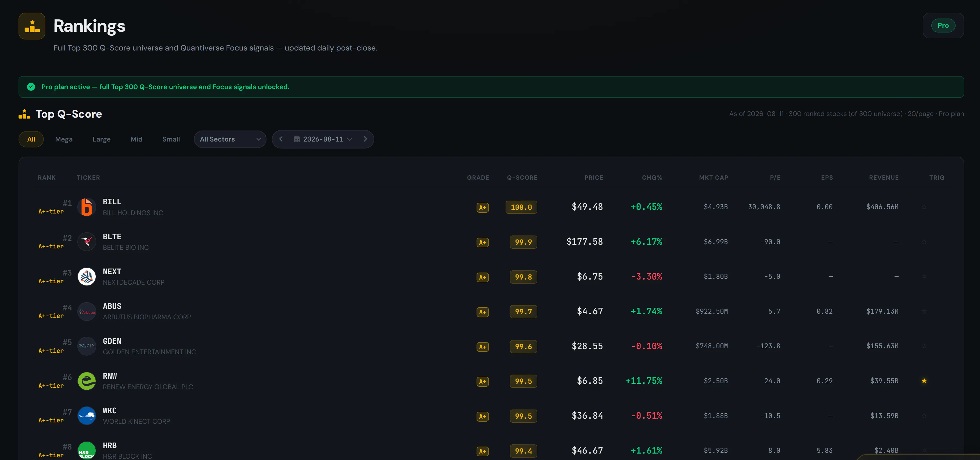980x460 pixels.
Task: Select the All cap filter tab
Action: [x=31, y=139]
